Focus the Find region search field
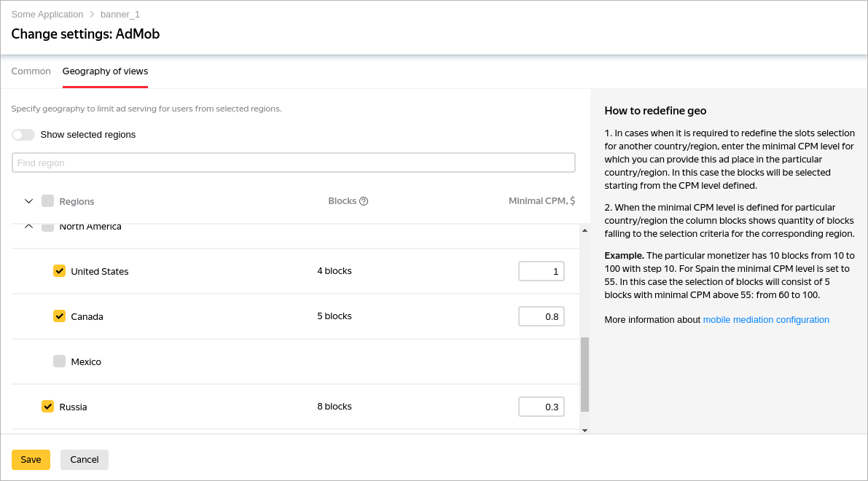The width and height of the screenshot is (868, 481). click(x=294, y=163)
